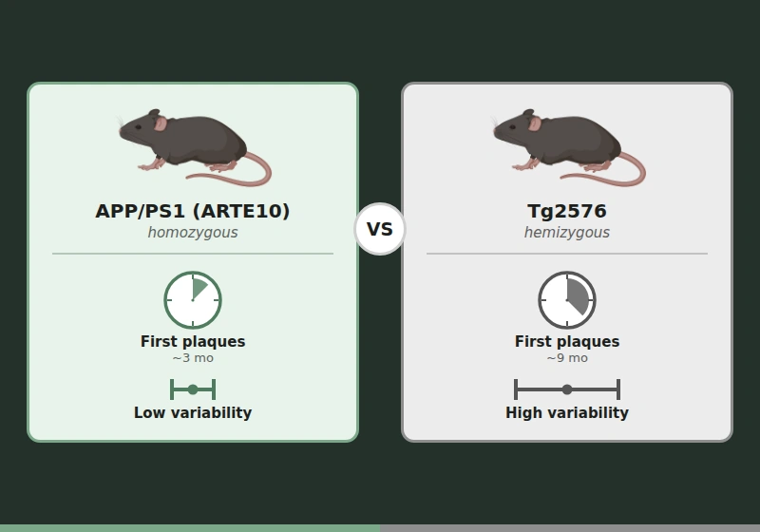Screen dimensions: 760x532
Task: Click First plaques label in Tg2576 card
Action: pyautogui.click(x=567, y=342)
